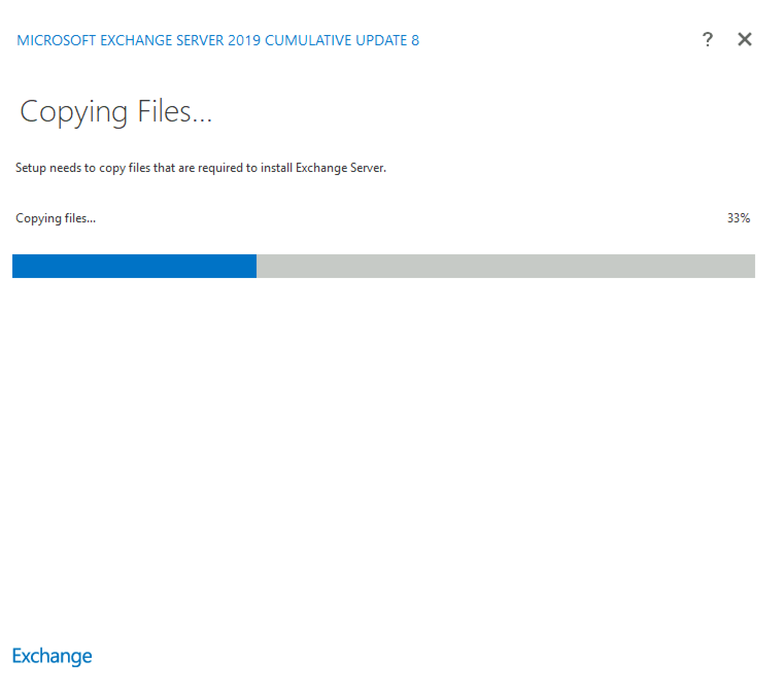Open the help question mark icon
The image size is (784, 696).
[x=708, y=39]
